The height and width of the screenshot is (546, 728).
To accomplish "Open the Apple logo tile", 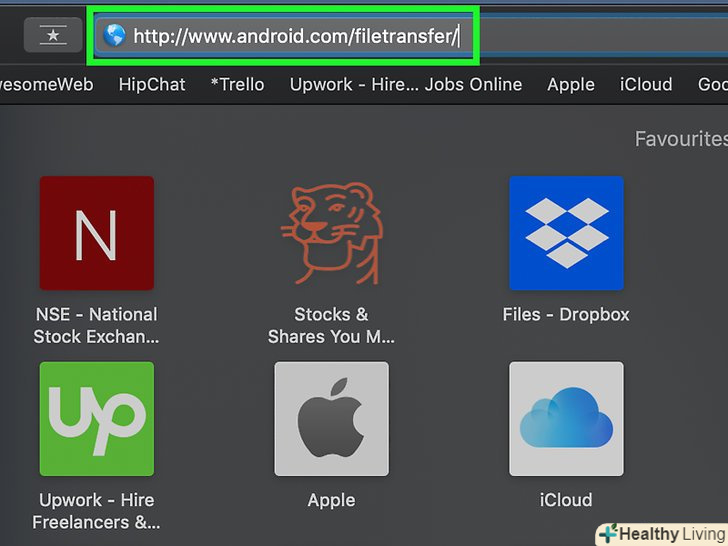I will point(332,419).
